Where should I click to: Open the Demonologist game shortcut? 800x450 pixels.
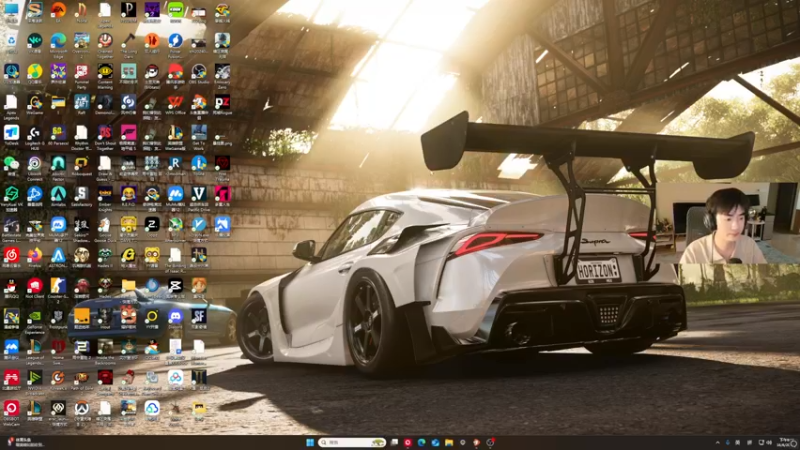coord(105,102)
